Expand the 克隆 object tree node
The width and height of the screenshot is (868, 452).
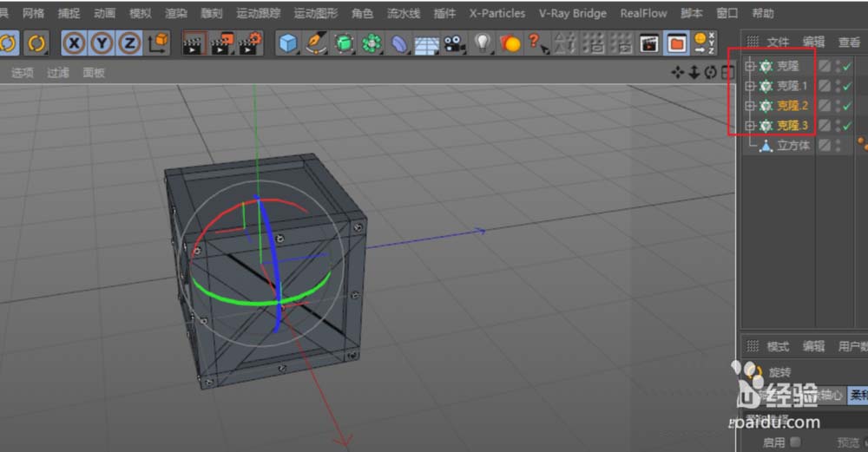(750, 66)
